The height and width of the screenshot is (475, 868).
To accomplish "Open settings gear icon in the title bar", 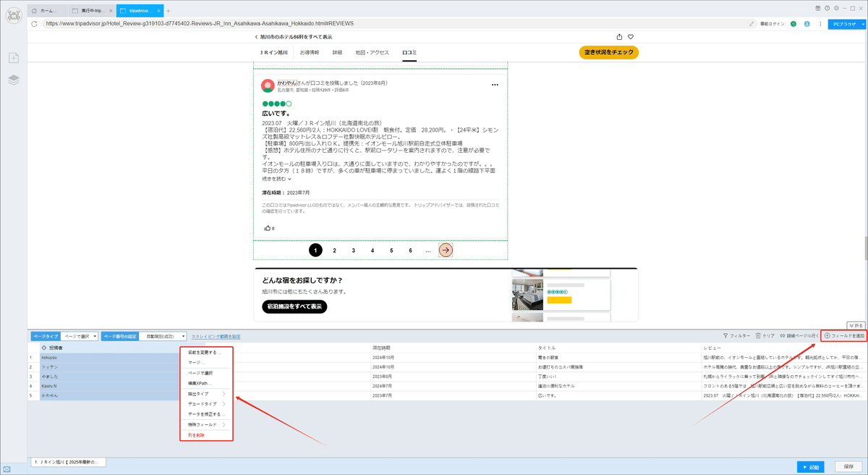I will tap(837, 8).
